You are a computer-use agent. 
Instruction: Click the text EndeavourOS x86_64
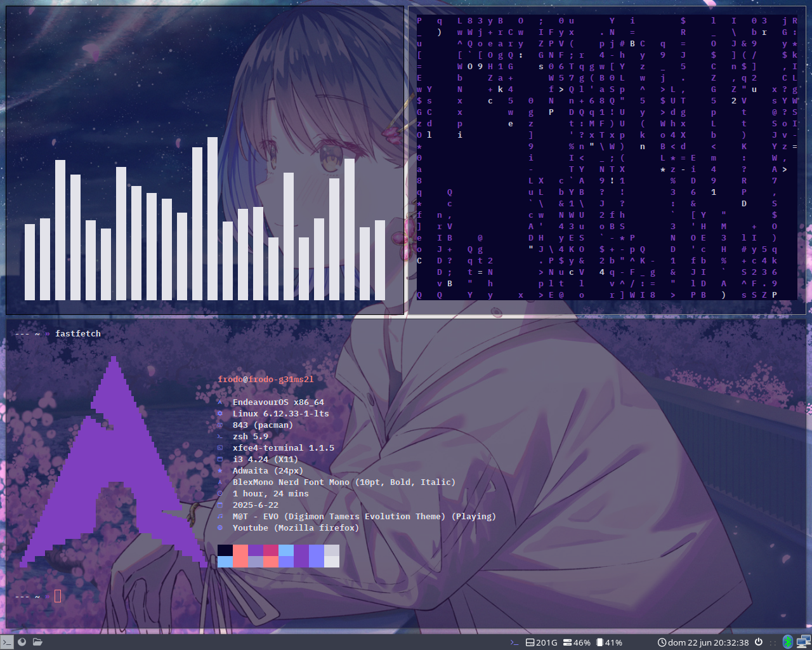click(278, 402)
